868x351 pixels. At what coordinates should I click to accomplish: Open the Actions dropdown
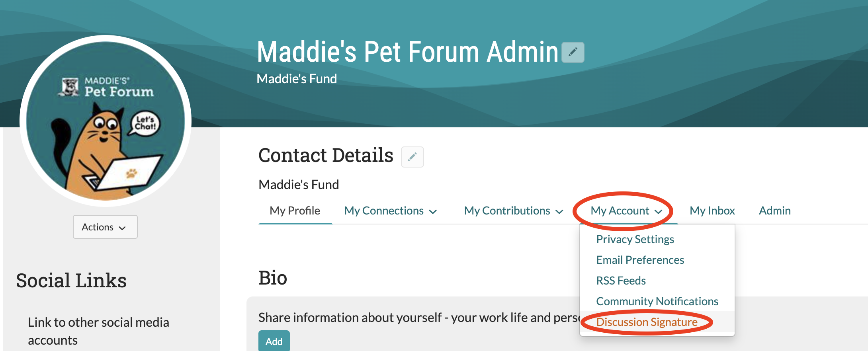[105, 227]
